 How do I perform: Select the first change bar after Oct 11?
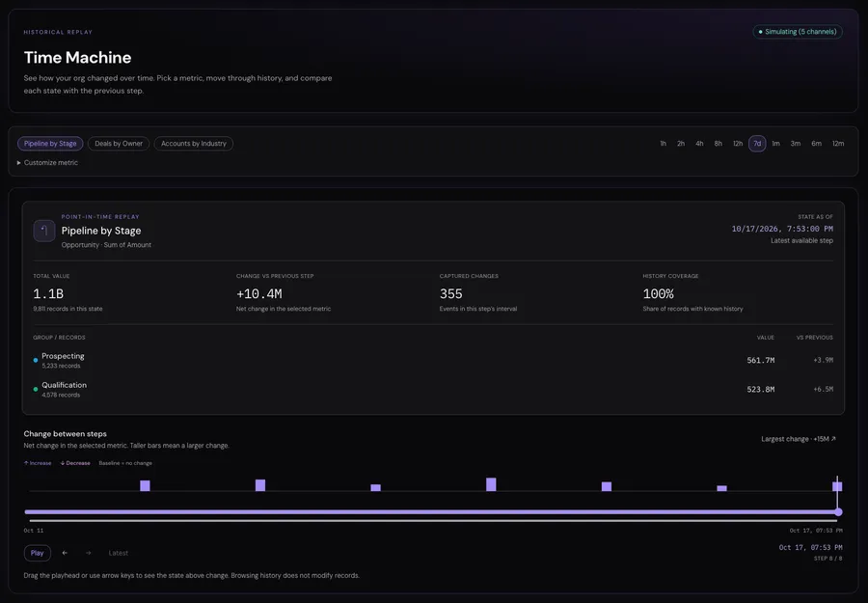[145, 485]
